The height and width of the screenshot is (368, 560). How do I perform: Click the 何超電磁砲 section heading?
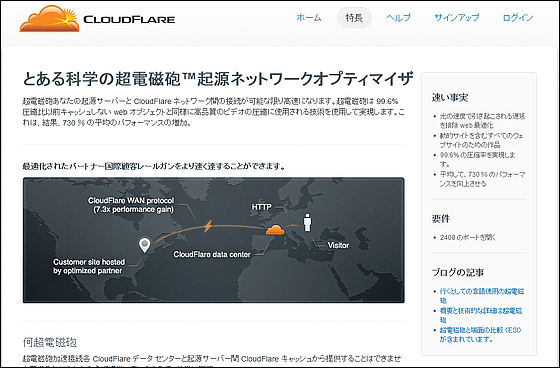pyautogui.click(x=50, y=342)
